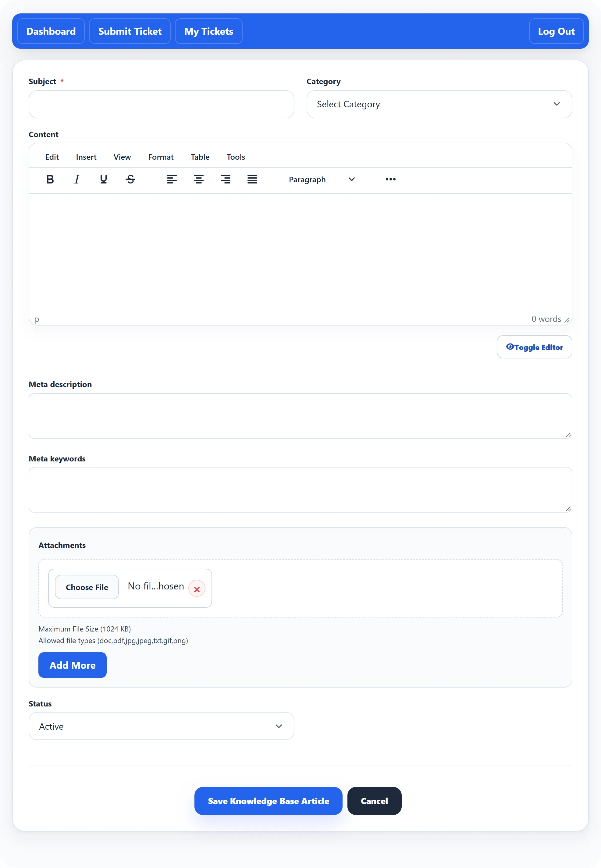Open the editor's Edit menu
Screen dimensions: 601x868
click(52, 157)
